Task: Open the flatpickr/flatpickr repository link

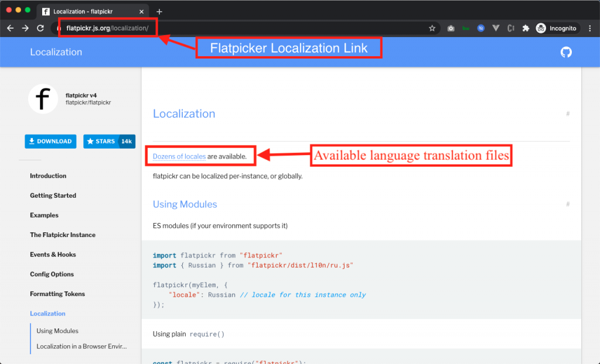Action: point(88,102)
